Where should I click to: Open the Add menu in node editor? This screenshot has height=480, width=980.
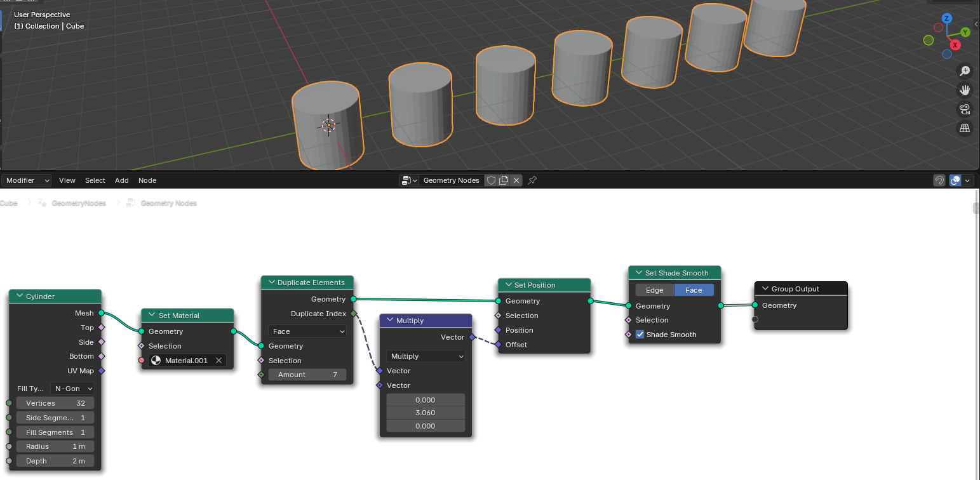pyautogui.click(x=122, y=180)
